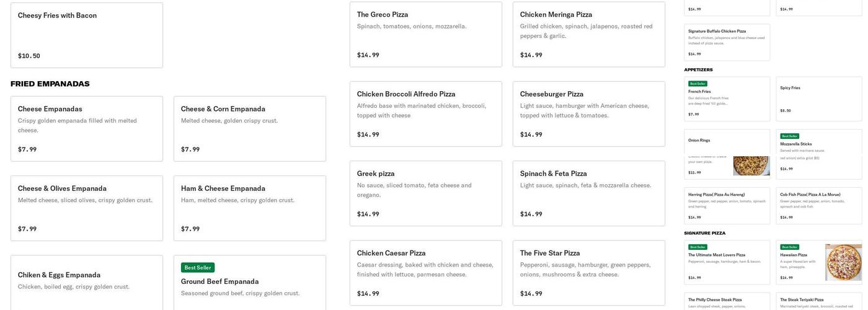Choose The Five Star Pizza
The width and height of the screenshot is (868, 310).
pyautogui.click(x=588, y=273)
